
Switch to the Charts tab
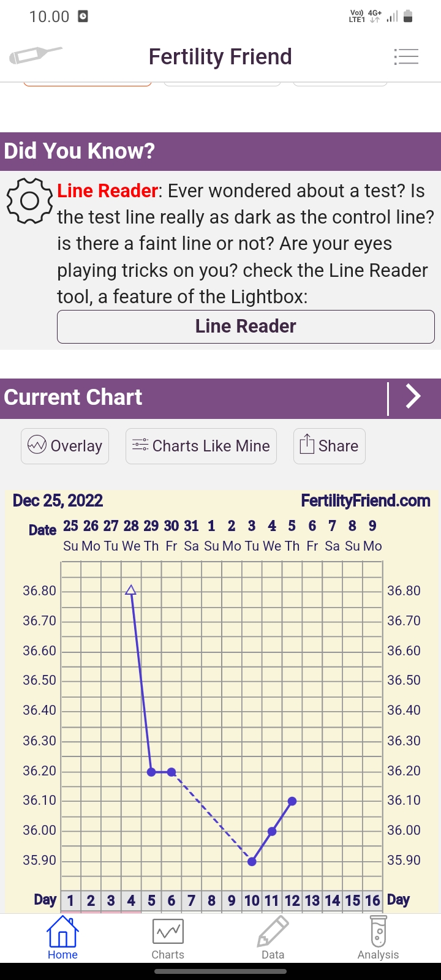(x=168, y=938)
